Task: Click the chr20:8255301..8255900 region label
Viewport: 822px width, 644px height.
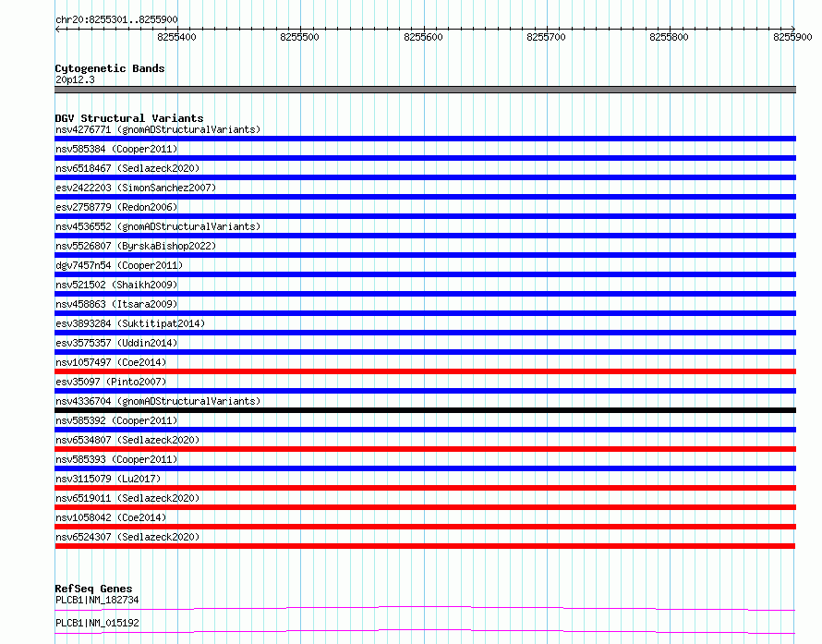Action: 116,19
